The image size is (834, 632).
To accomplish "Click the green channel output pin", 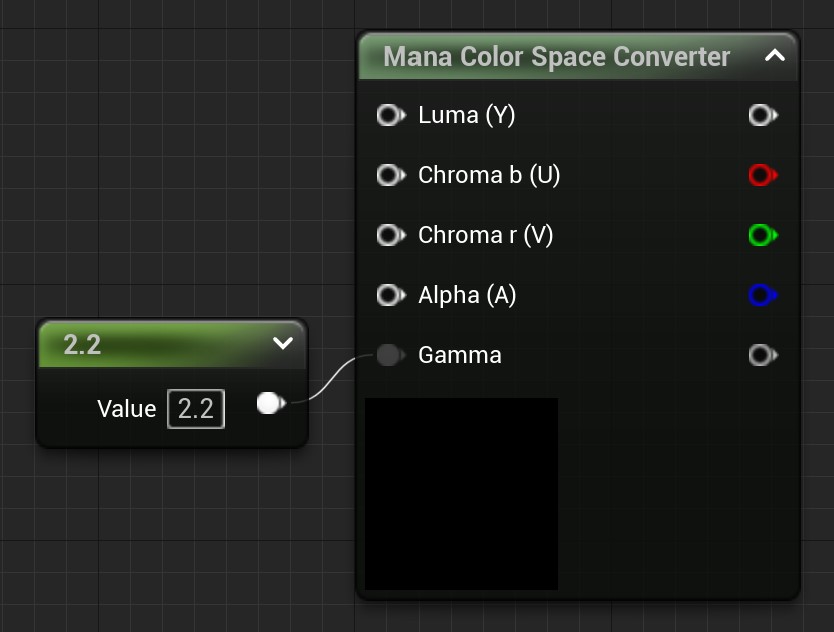I will click(761, 235).
